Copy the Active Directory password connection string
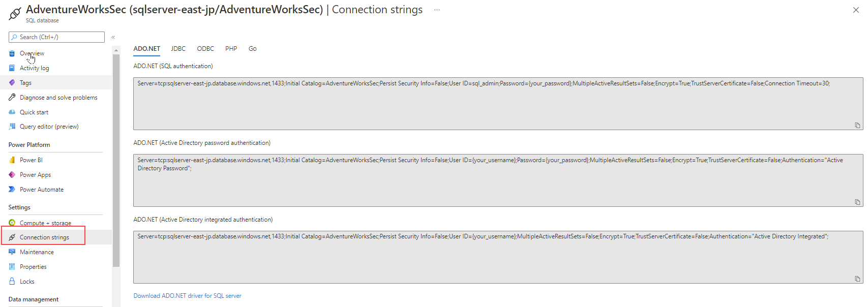868x307 pixels. pos(857,202)
